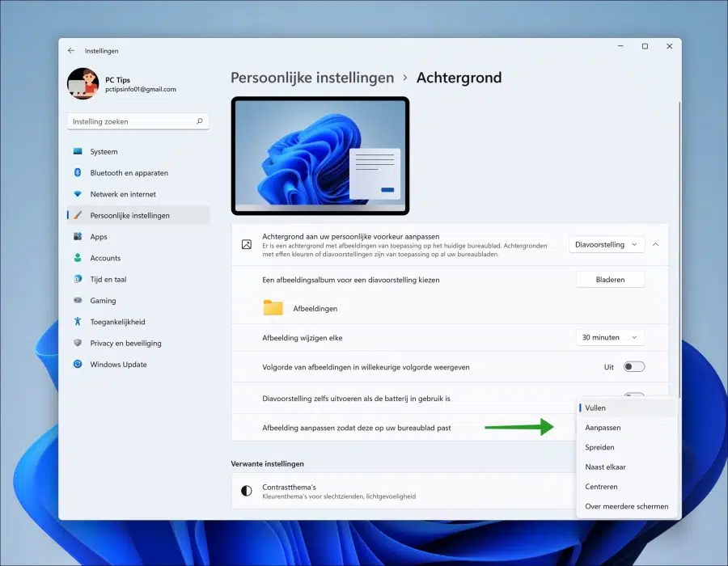
Task: Click the back arrow icon
Action: [71, 51]
